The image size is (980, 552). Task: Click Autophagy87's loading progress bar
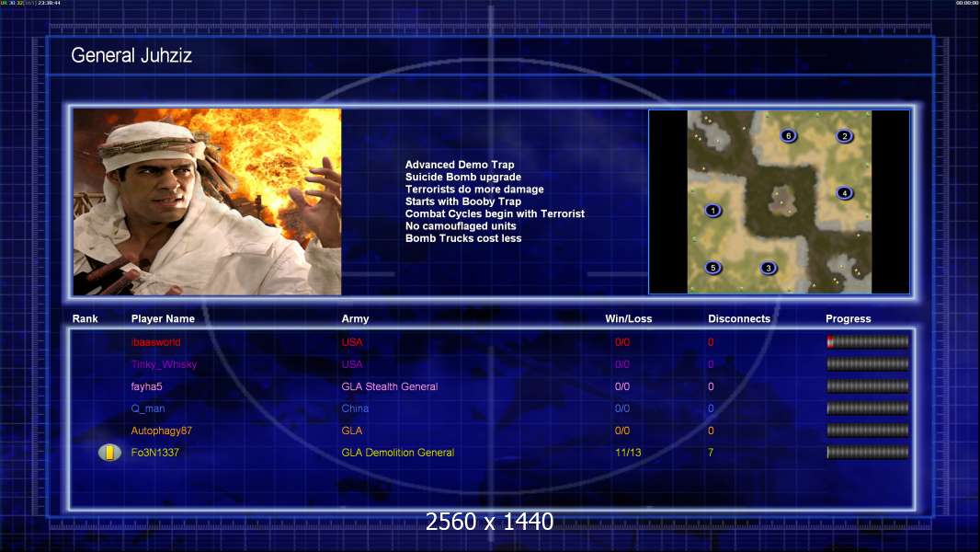(868, 431)
